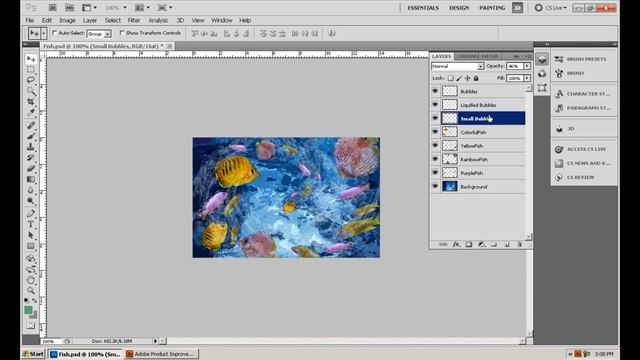Open the Screen Mode dropdown
Screen dimensions: 640x360
tap(165, 7)
